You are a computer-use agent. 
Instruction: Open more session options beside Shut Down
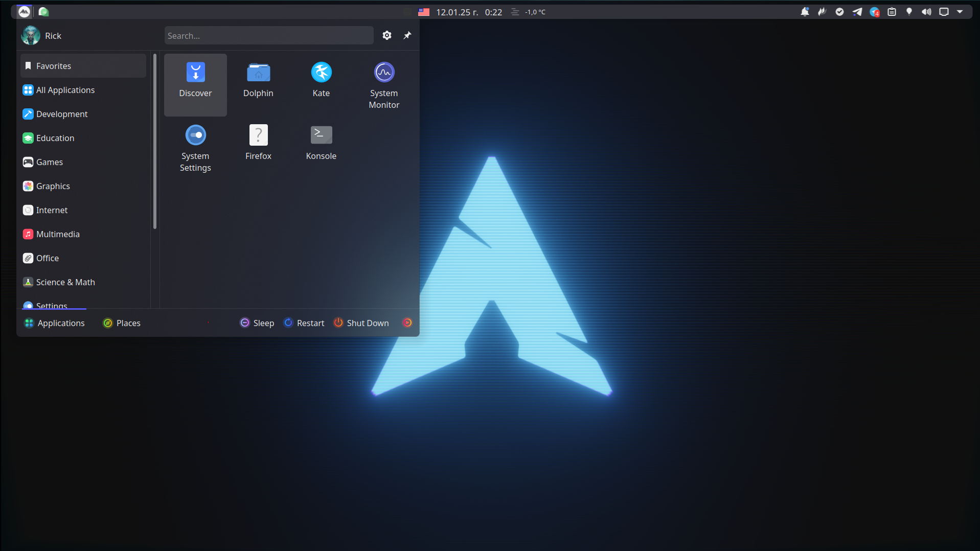(x=407, y=323)
